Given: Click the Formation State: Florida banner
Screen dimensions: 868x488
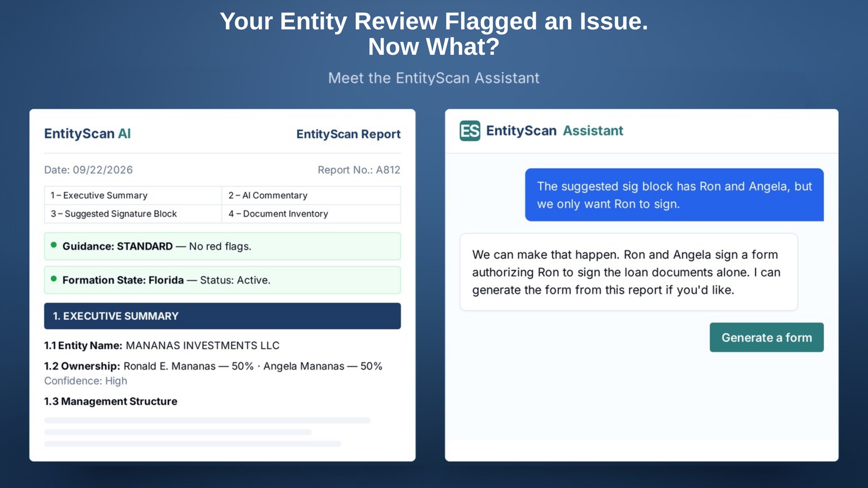Looking at the screenshot, I should click(222, 280).
